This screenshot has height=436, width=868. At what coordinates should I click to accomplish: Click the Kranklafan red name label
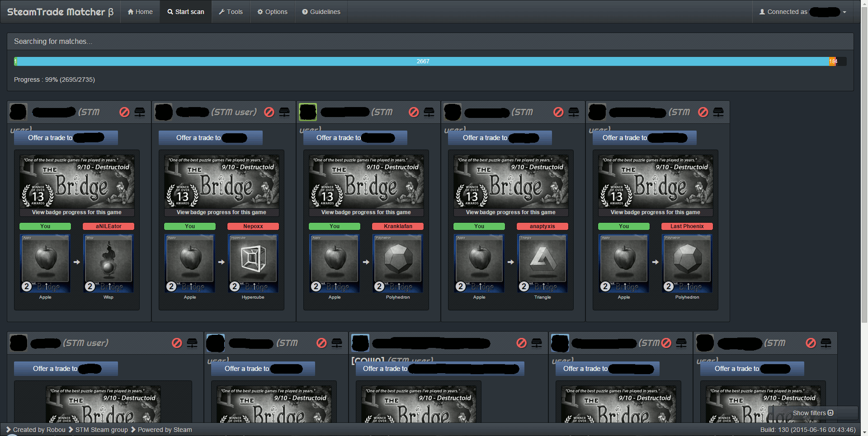(x=398, y=226)
